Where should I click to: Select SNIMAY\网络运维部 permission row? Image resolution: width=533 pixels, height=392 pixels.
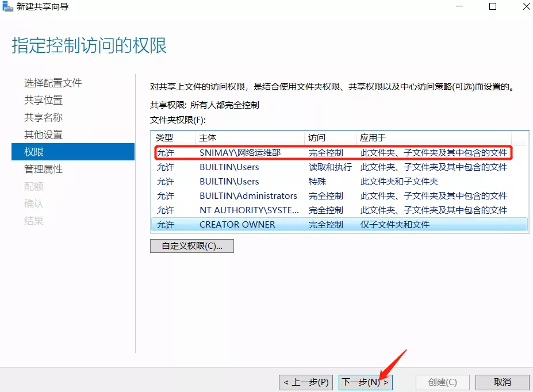240,153
